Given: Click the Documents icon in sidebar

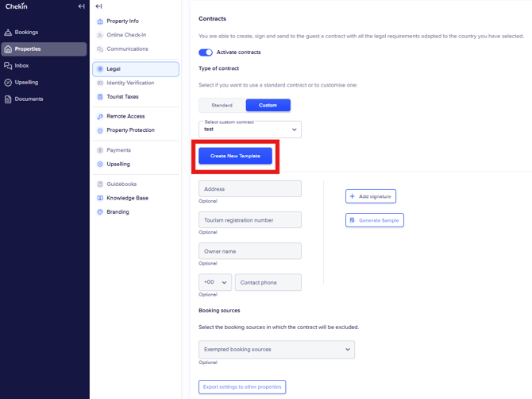Looking at the screenshot, I should point(8,99).
